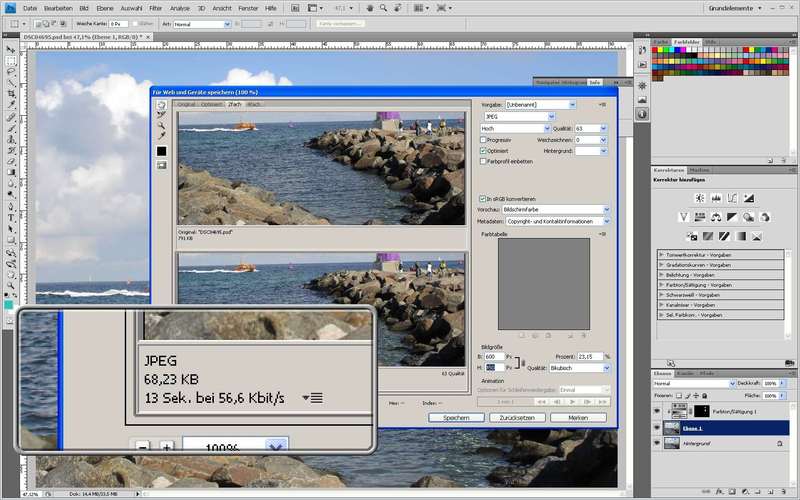This screenshot has width=800, height=500.
Task: Choose the Lasso tool in the toolbox
Action: pos(11,71)
